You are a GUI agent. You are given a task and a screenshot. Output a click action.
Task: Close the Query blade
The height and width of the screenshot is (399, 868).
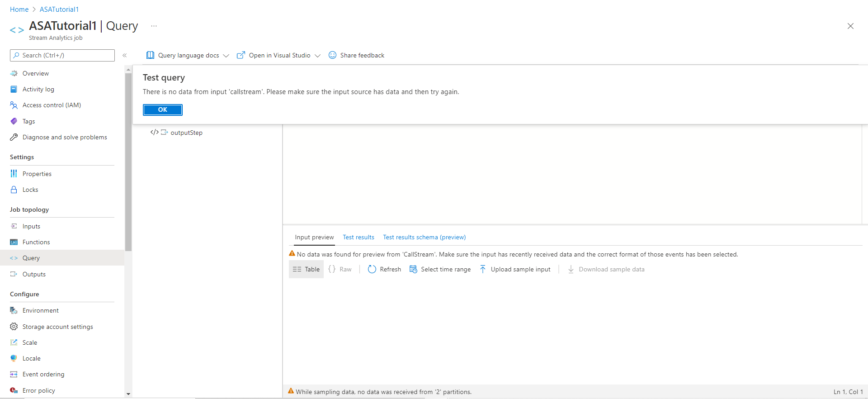[x=850, y=26]
